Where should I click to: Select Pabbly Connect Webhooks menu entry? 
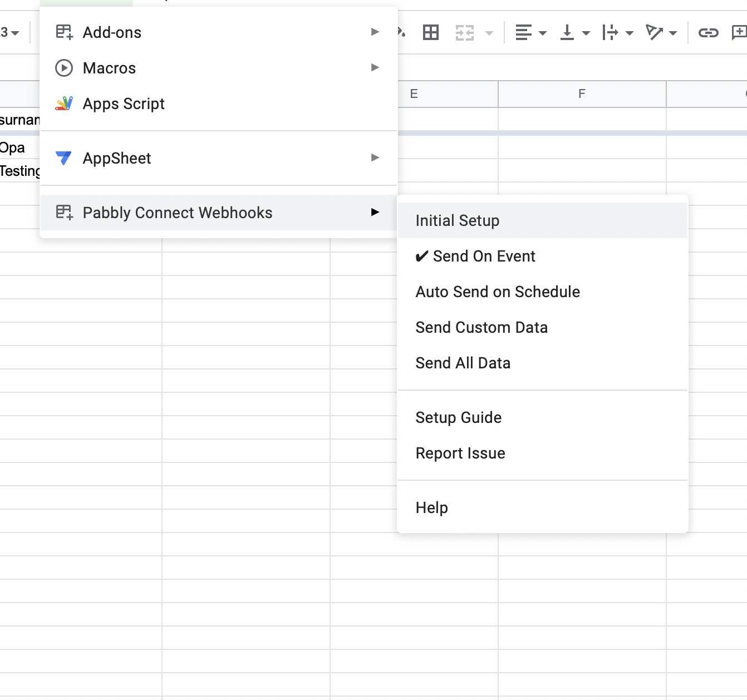pos(219,213)
